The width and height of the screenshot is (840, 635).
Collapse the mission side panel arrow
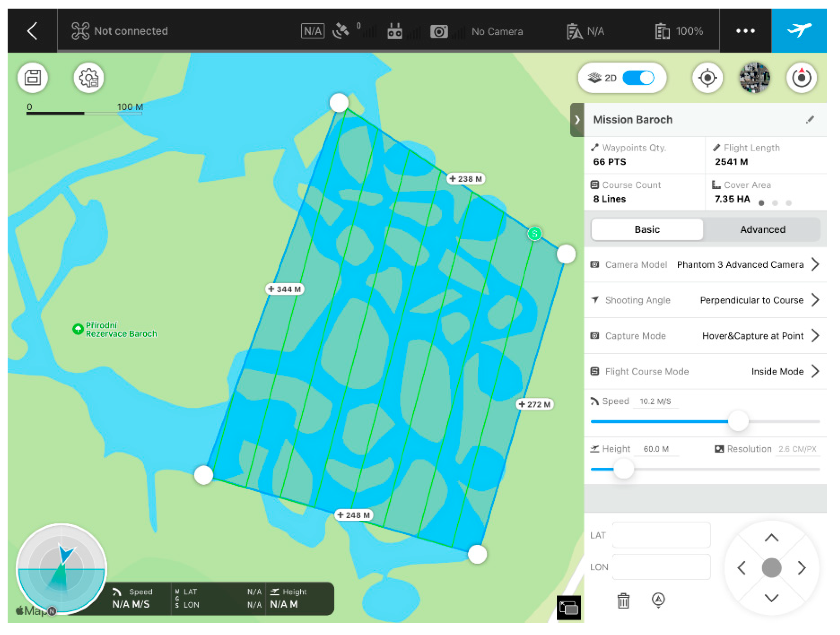(577, 120)
